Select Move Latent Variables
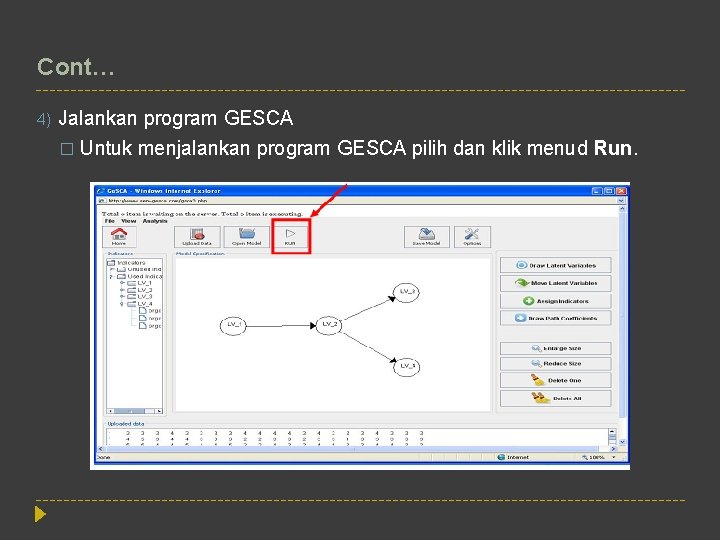The height and width of the screenshot is (540, 720). (556, 283)
